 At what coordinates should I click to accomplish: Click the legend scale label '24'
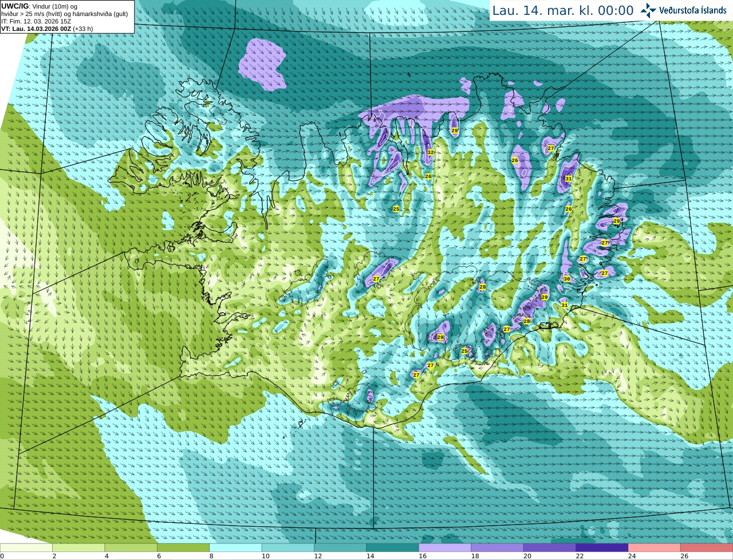click(632, 556)
